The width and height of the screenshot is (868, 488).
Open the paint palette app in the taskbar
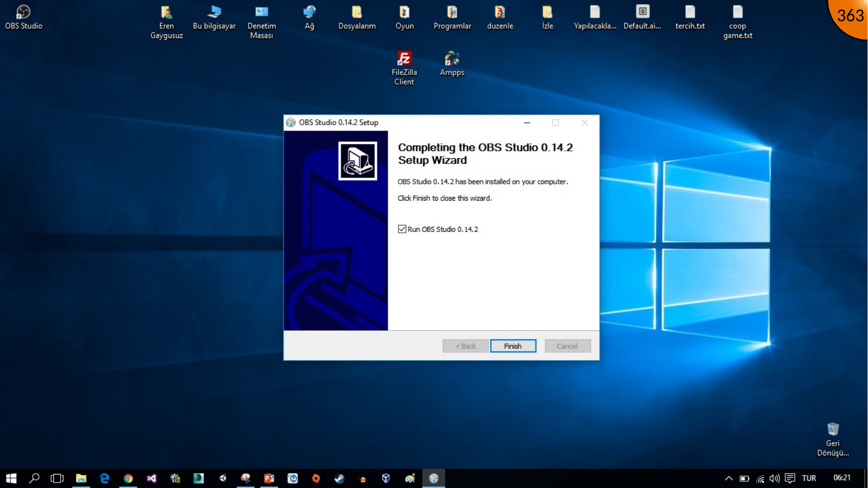coord(410,478)
